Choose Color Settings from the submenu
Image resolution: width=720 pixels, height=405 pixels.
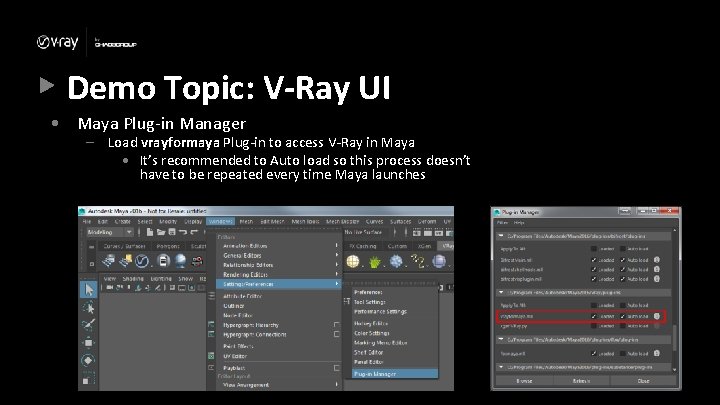pyautogui.click(x=371, y=333)
